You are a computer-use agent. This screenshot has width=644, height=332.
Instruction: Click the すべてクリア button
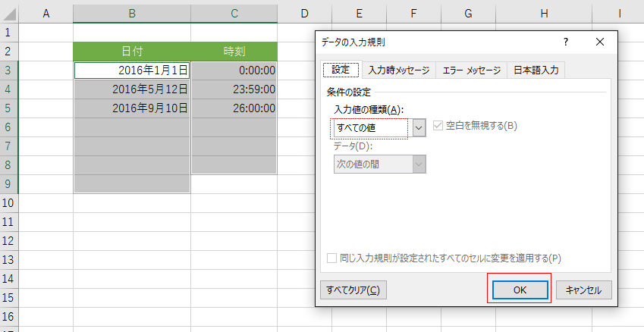(x=353, y=290)
